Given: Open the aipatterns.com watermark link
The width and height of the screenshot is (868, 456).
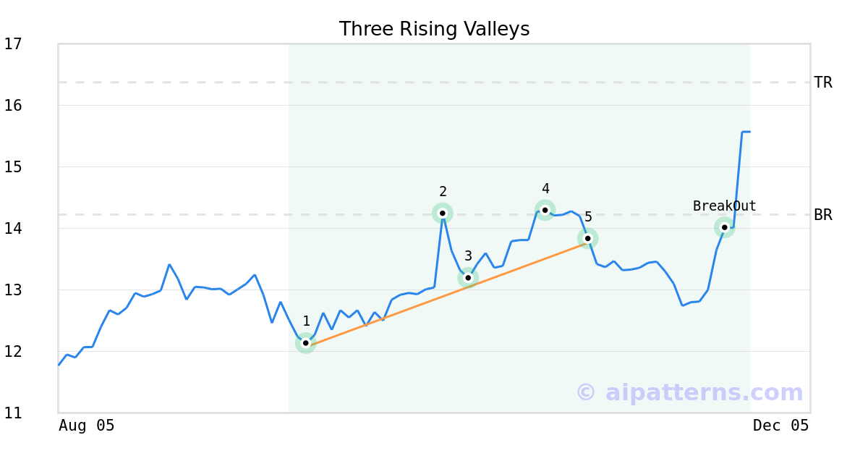Looking at the screenshot, I should (689, 392).
